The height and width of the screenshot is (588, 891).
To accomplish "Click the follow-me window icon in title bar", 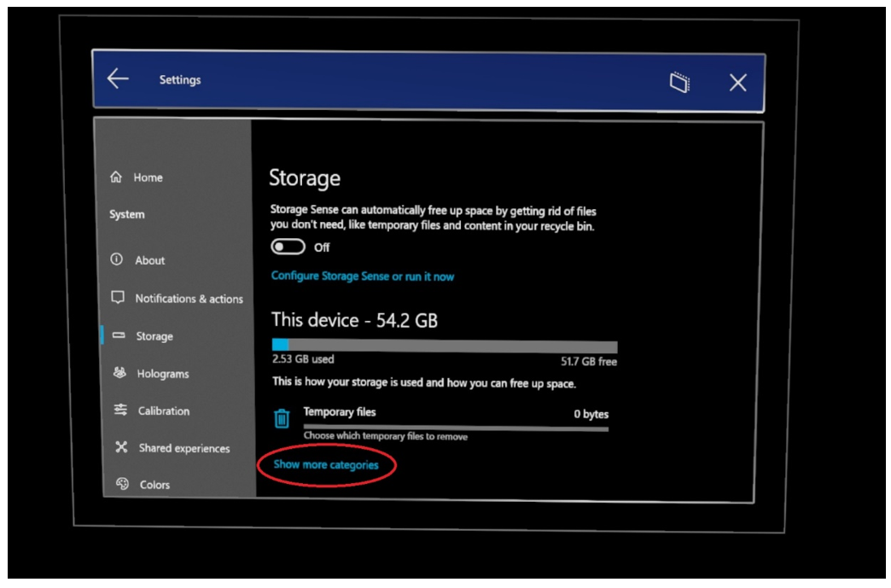I will pyautogui.click(x=679, y=83).
